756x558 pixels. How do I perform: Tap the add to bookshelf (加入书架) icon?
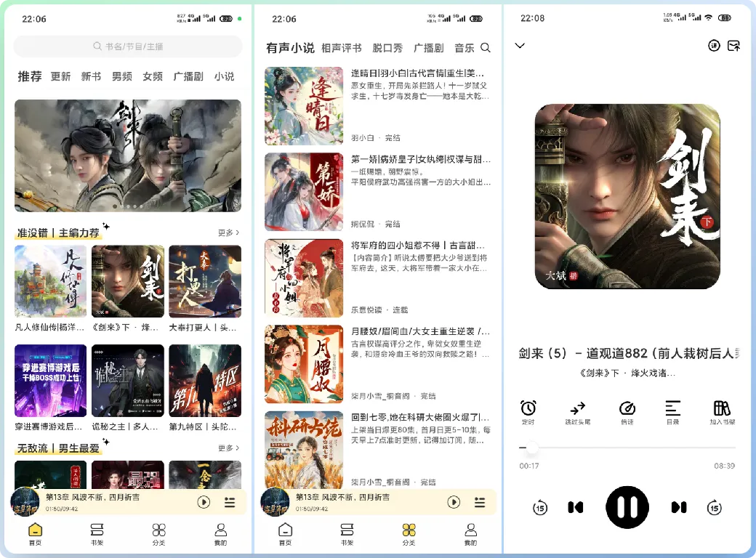click(x=722, y=408)
